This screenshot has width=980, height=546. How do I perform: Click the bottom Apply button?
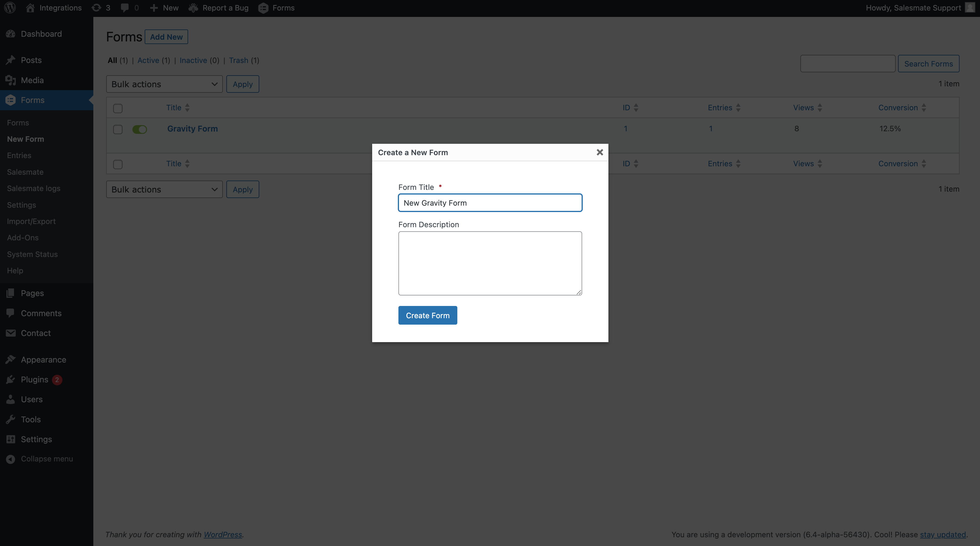(x=243, y=190)
